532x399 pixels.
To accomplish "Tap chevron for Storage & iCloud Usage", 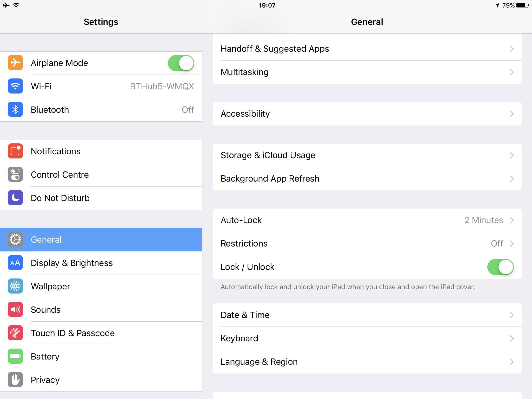I will coord(511,155).
